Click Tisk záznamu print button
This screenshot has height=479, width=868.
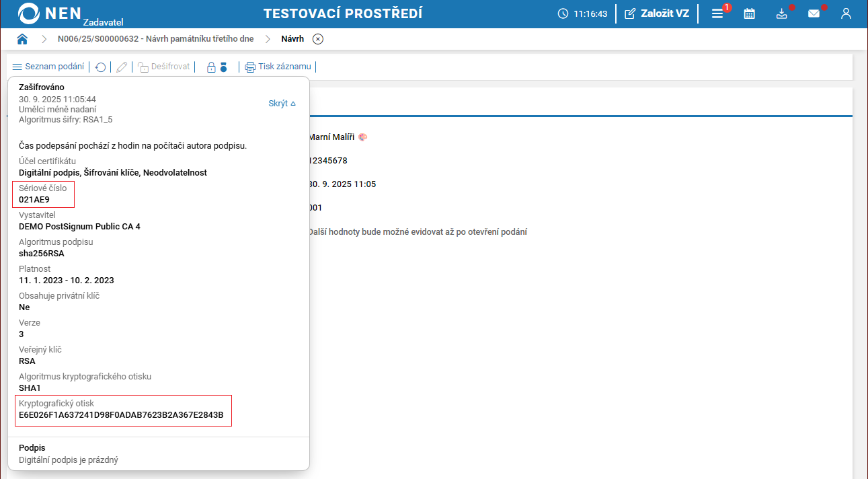pos(278,67)
